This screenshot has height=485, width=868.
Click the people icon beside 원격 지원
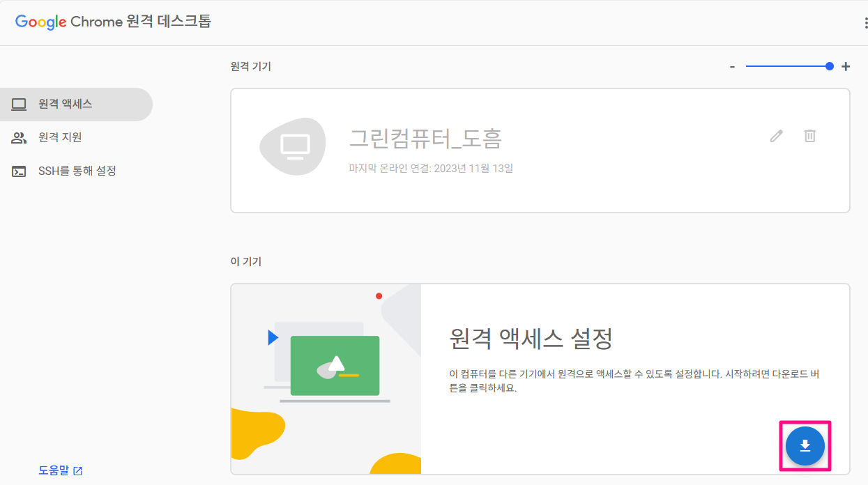coord(19,138)
